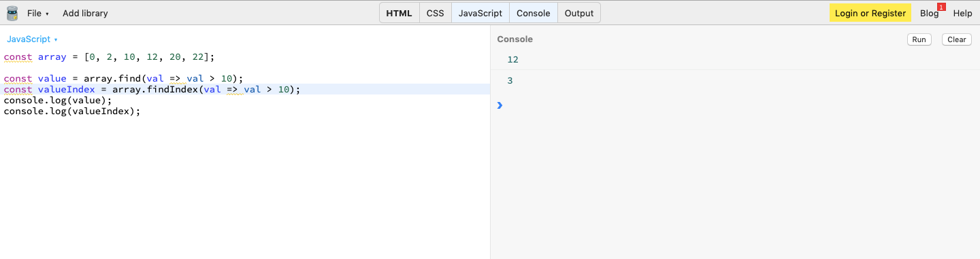Toggle the JavaScript panel tab
Screen dimensions: 980x259
click(x=480, y=13)
